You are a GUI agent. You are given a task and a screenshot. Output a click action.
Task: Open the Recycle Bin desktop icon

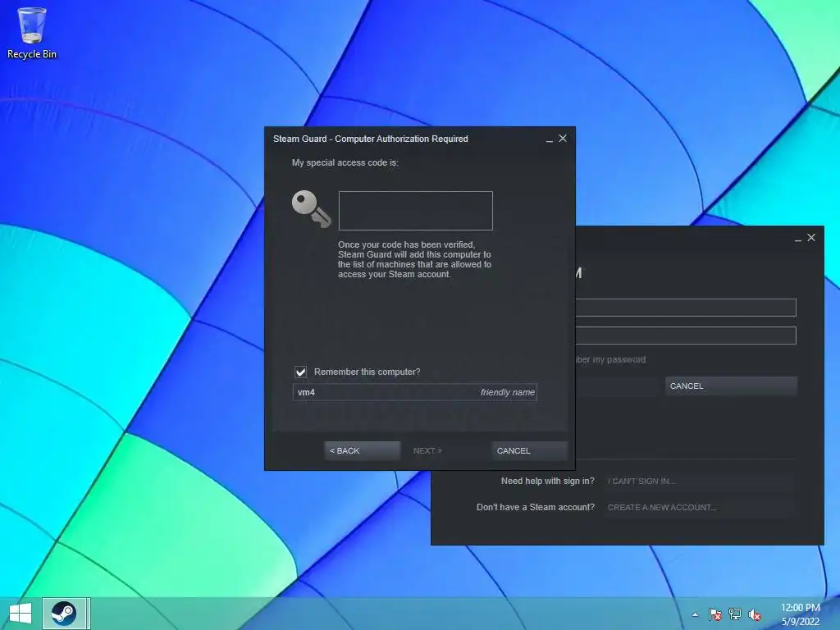[x=32, y=32]
